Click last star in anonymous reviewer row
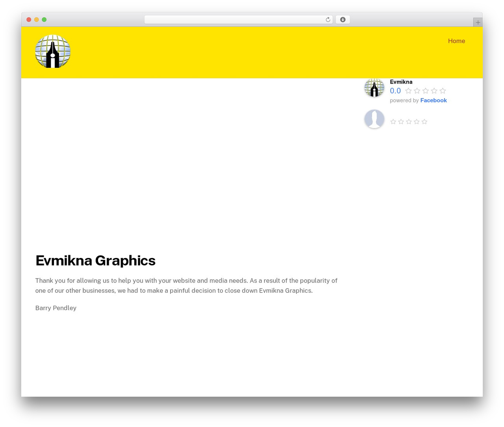Image resolution: width=504 pixels, height=427 pixels. pyautogui.click(x=424, y=122)
